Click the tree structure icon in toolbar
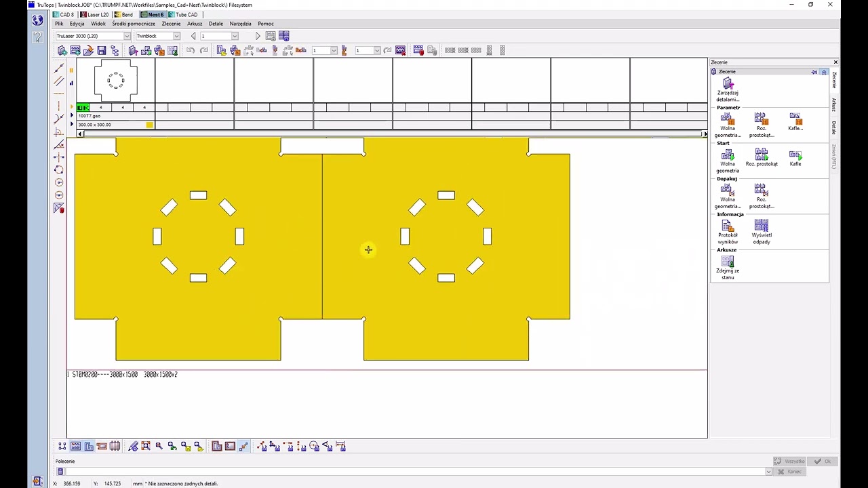This screenshot has height=488, width=868. [x=115, y=50]
